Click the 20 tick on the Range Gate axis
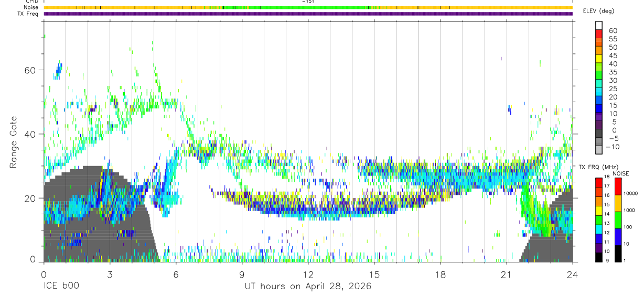Screen dimensions: 644x297 pos(30,198)
